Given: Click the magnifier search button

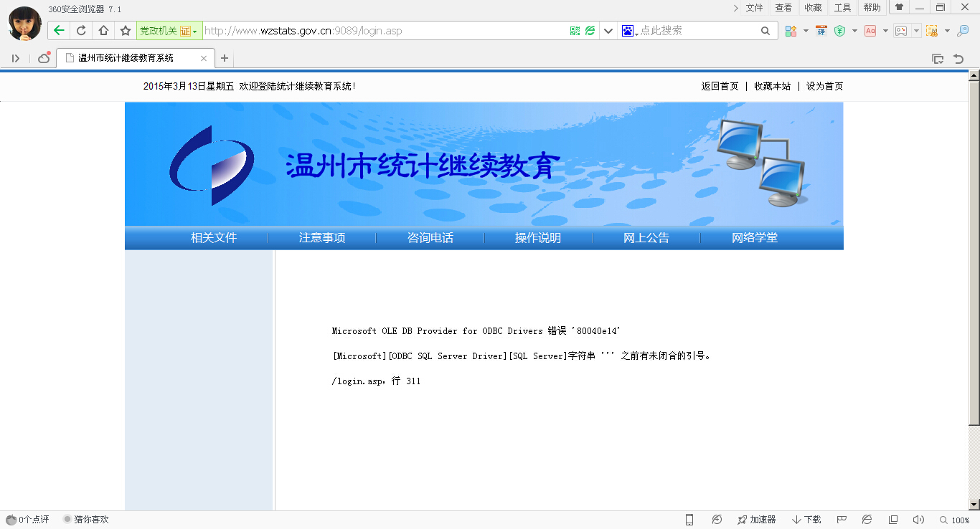Looking at the screenshot, I should tap(765, 31).
